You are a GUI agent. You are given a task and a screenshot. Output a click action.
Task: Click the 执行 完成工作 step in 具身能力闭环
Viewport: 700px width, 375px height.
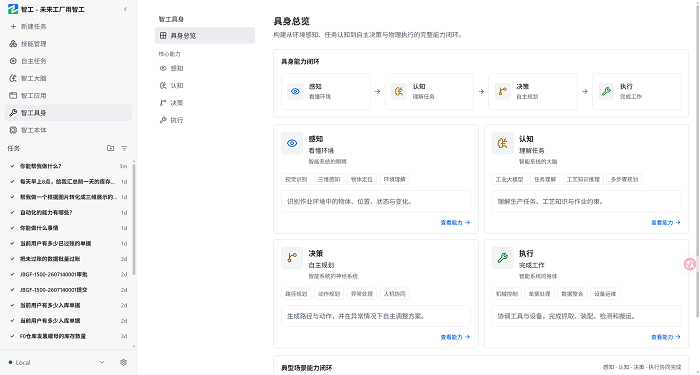(x=637, y=92)
